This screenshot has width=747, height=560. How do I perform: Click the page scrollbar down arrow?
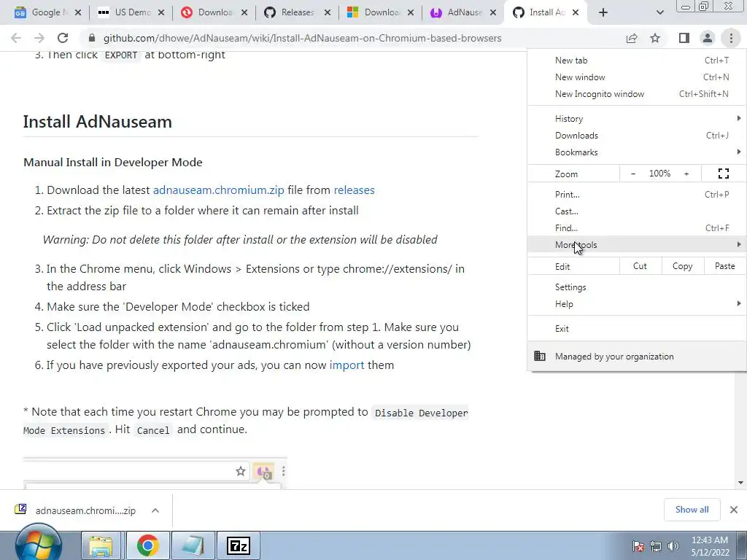(x=740, y=483)
